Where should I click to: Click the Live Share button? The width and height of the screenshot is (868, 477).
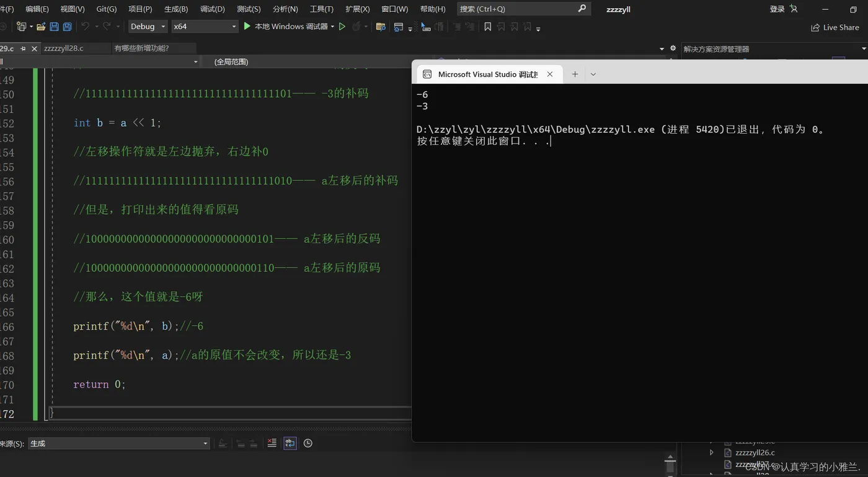tap(835, 27)
